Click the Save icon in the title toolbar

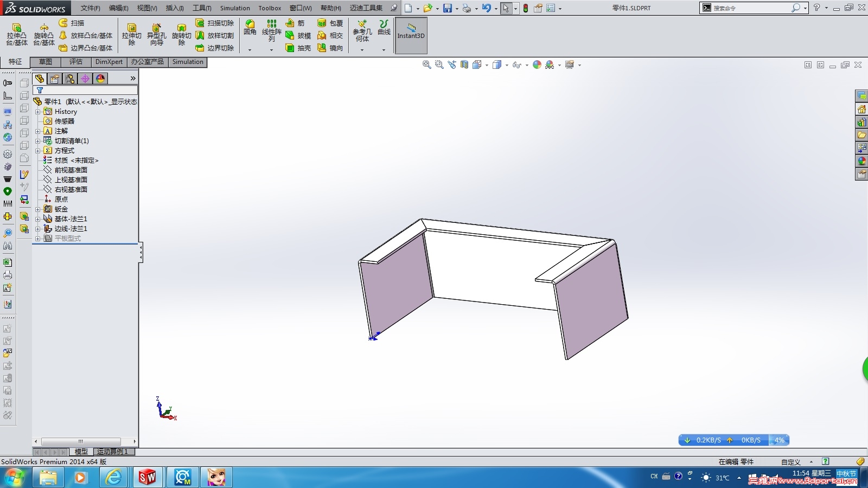coord(448,8)
